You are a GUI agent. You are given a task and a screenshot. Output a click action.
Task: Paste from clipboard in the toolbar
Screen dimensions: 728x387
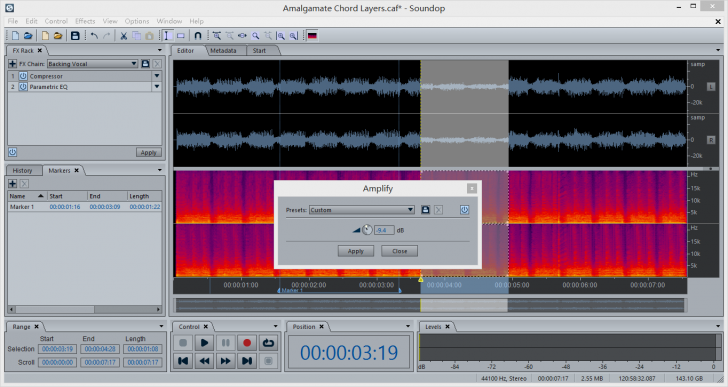tap(149, 36)
